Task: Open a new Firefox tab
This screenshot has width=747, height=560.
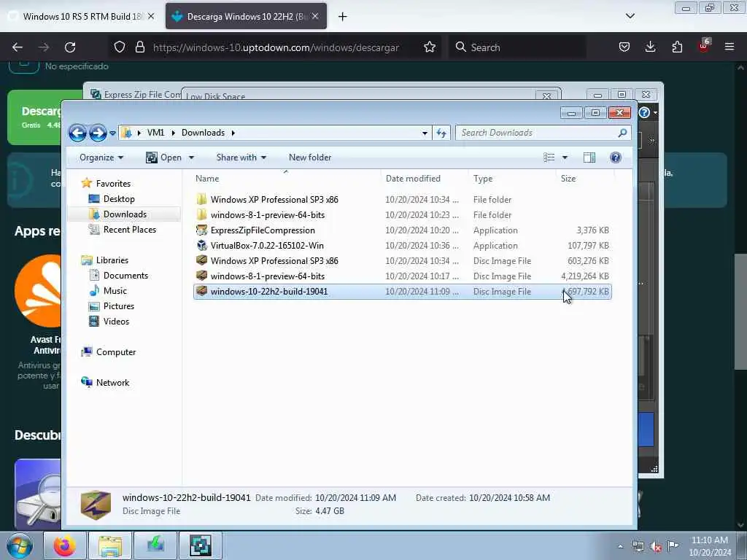Action: [343, 17]
